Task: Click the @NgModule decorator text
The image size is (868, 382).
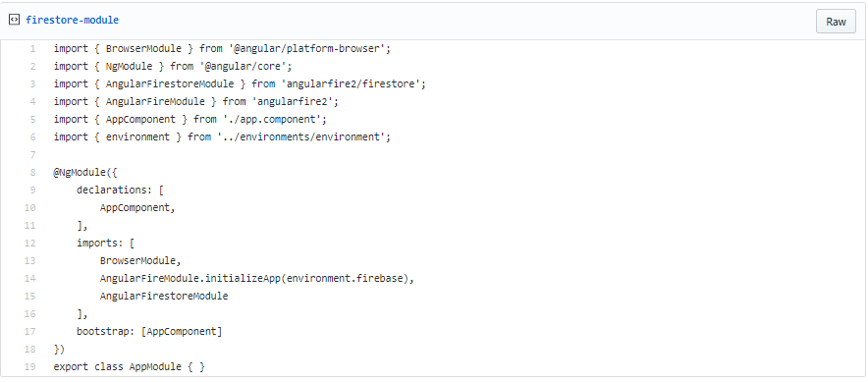Action: click(x=81, y=172)
